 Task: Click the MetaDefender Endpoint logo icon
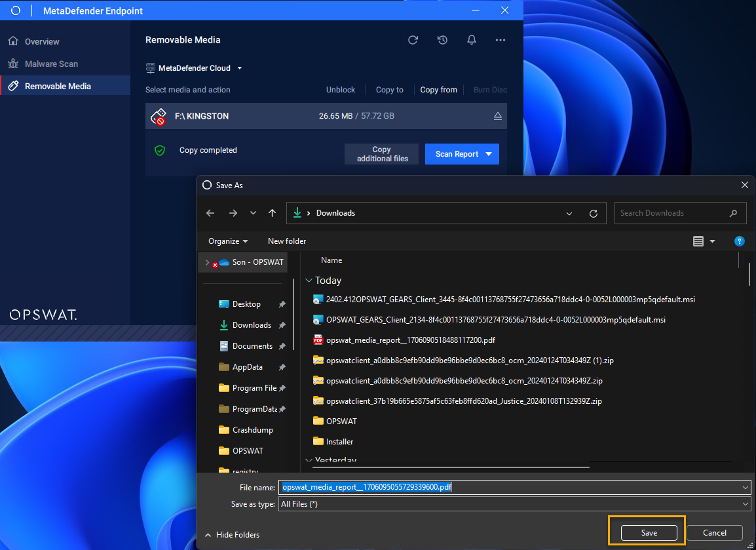16,10
